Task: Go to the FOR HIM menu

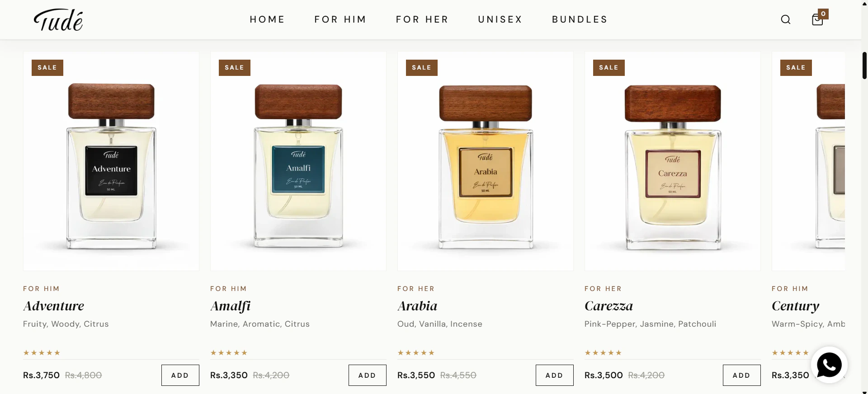Action: 340,19
